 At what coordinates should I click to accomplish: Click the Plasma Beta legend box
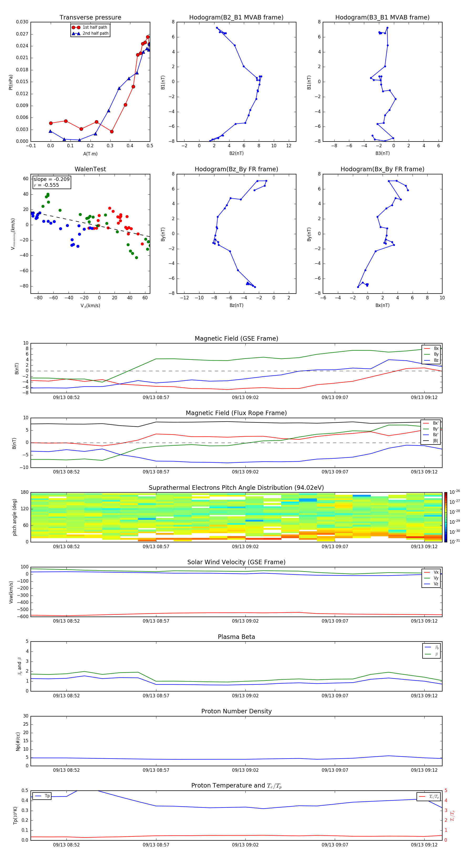point(431,651)
